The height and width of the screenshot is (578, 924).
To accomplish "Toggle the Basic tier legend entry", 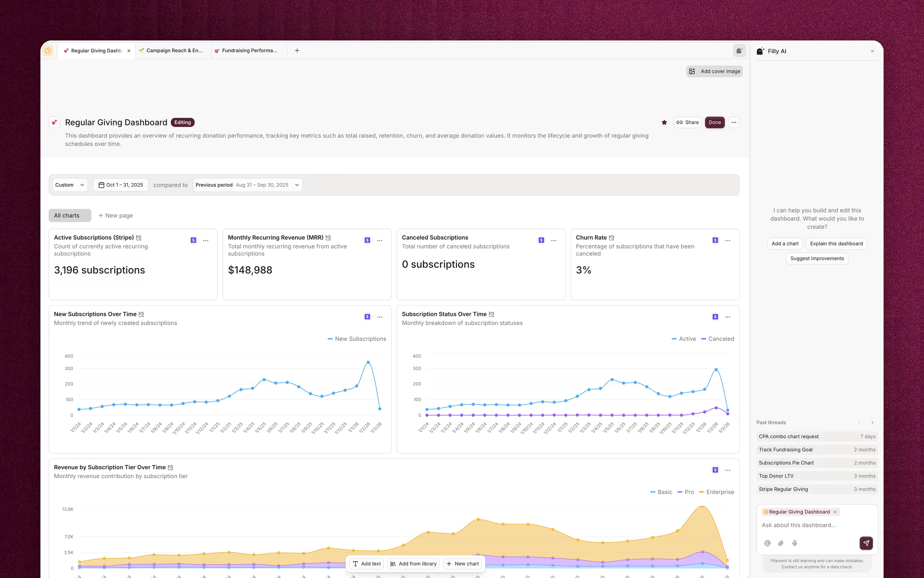I will point(661,492).
